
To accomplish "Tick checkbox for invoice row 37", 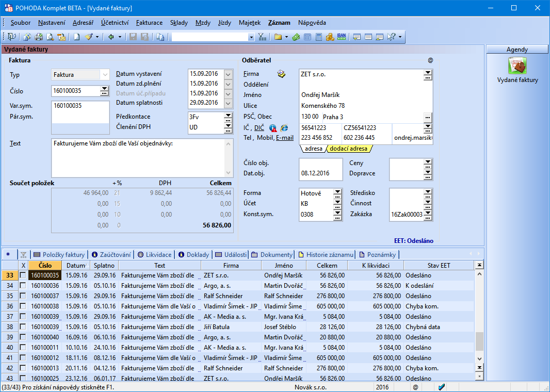I will (23, 317).
